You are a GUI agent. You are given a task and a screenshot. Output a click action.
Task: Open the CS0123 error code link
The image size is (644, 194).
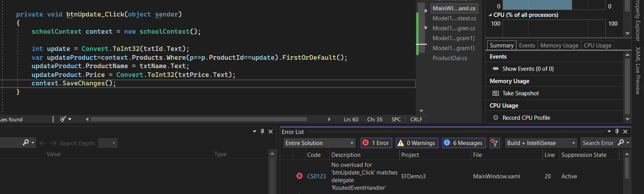(x=316, y=176)
